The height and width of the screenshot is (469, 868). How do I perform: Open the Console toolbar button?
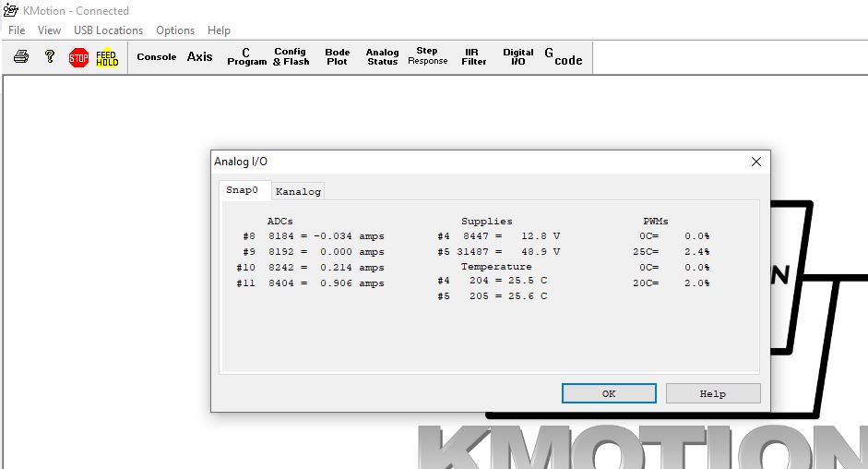point(156,57)
